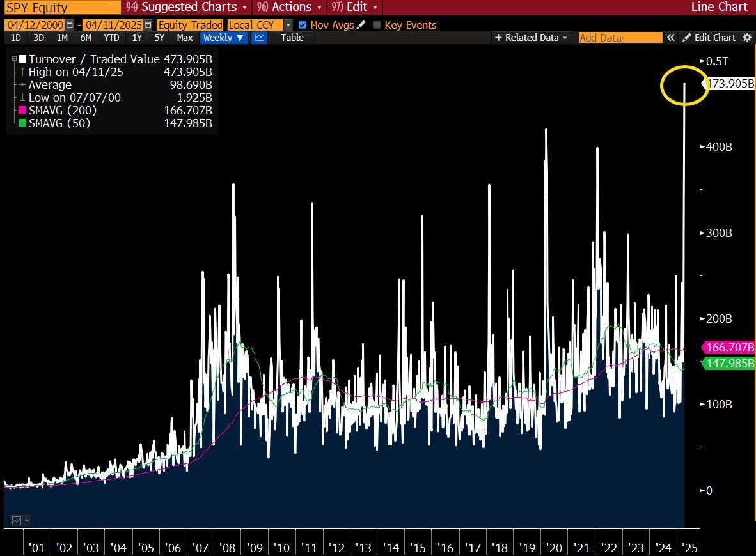Click the '25 x-axis year label
Image resolution: width=756 pixels, height=556 pixels.
(x=689, y=548)
